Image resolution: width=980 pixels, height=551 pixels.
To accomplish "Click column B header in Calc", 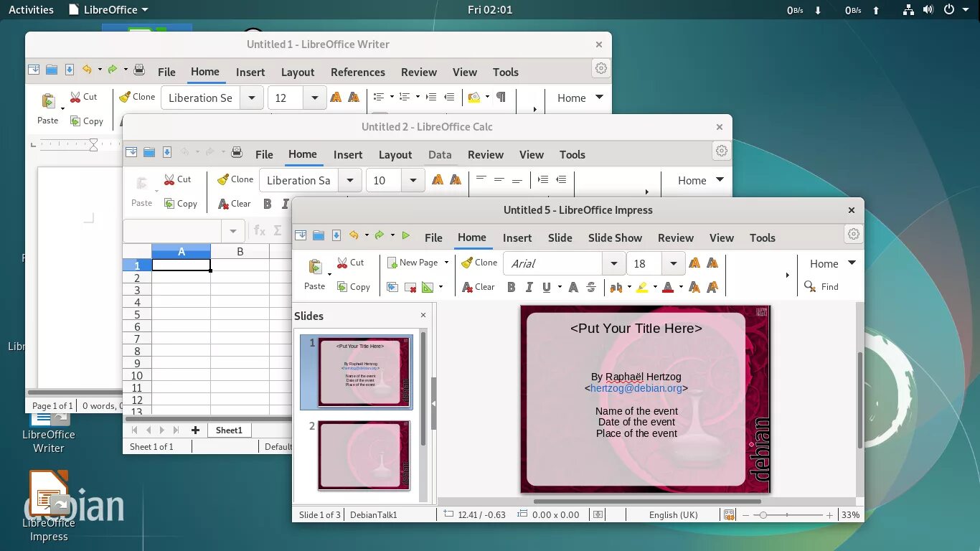I will coord(240,251).
